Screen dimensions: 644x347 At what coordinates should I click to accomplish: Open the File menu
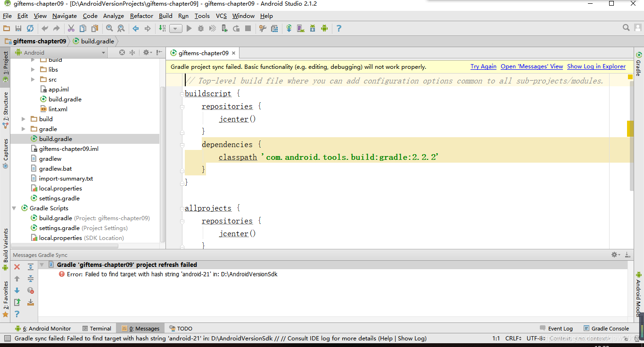[7, 16]
